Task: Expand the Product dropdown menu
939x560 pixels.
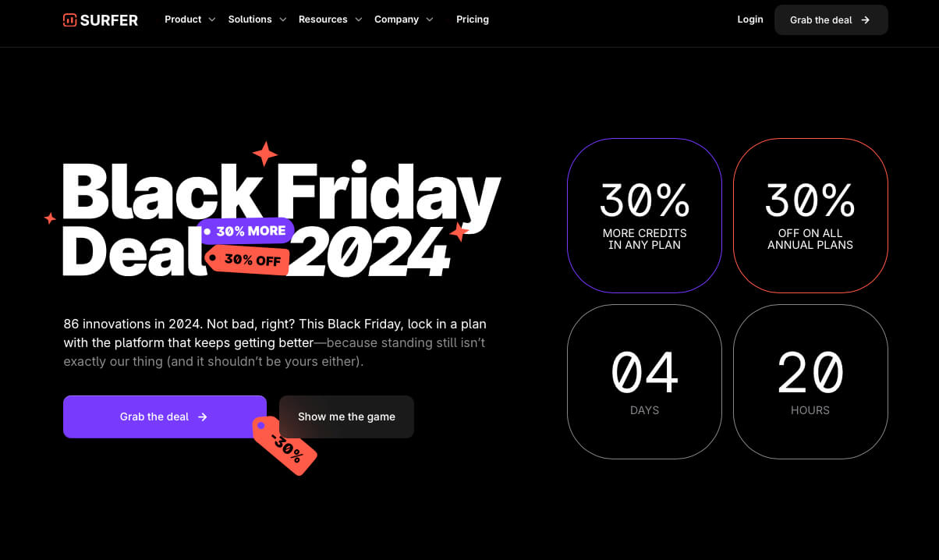Action: pyautogui.click(x=190, y=19)
